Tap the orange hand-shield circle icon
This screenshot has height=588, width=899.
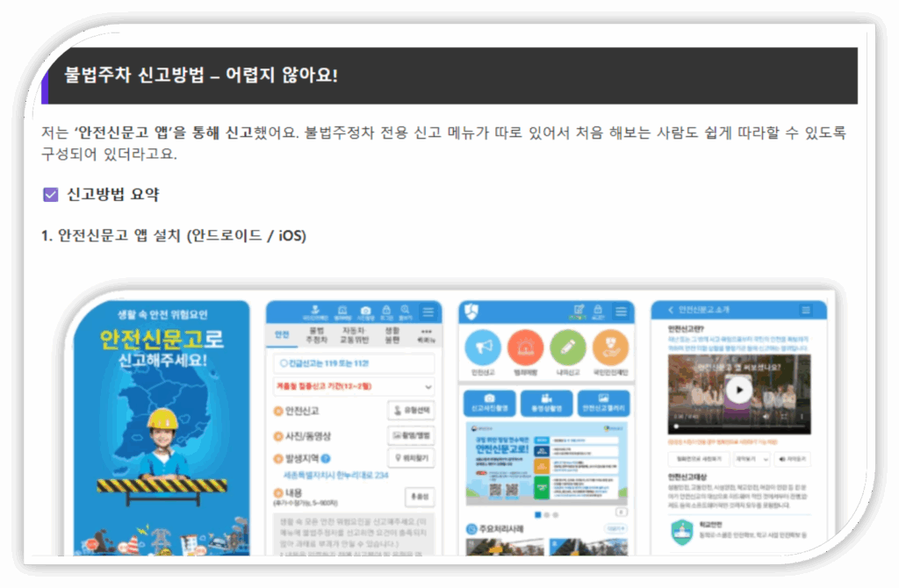pos(610,348)
